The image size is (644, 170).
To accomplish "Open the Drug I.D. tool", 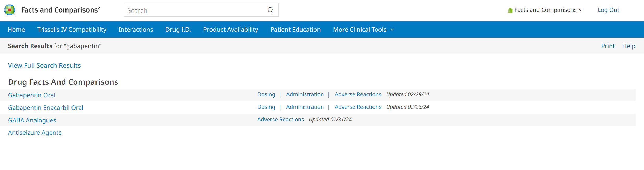I will coord(178,30).
